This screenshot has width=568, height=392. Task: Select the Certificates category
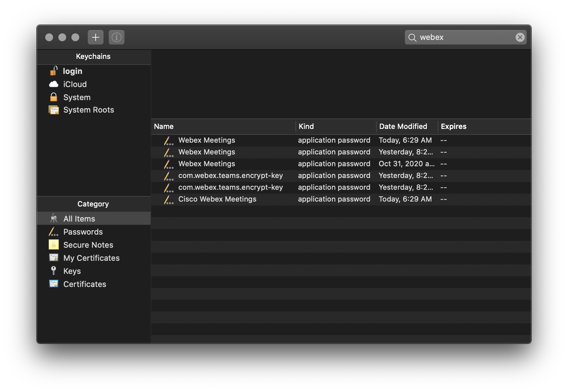coord(85,284)
